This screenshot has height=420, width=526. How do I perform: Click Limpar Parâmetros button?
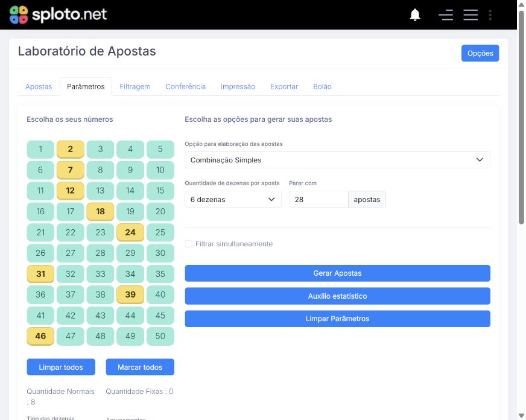337,319
